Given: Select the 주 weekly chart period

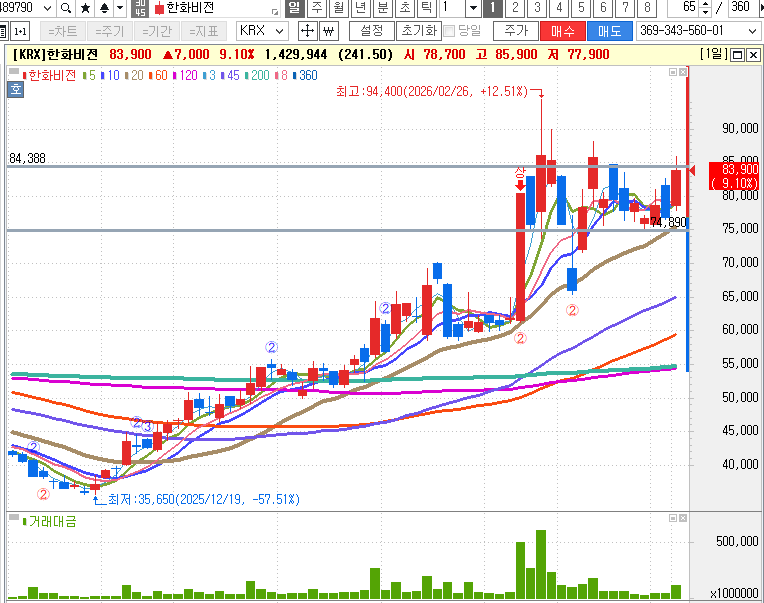Looking at the screenshot, I should (317, 7).
